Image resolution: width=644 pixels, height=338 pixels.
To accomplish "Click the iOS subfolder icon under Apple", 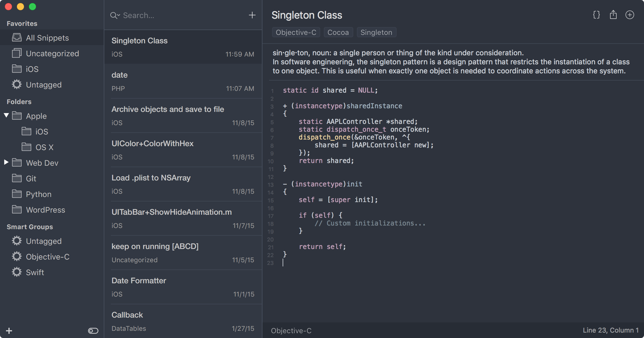I will [x=26, y=131].
